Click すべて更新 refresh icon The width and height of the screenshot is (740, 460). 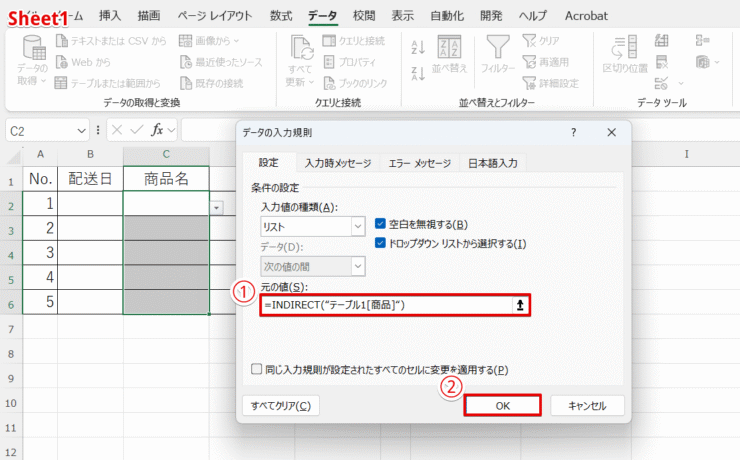click(301, 48)
